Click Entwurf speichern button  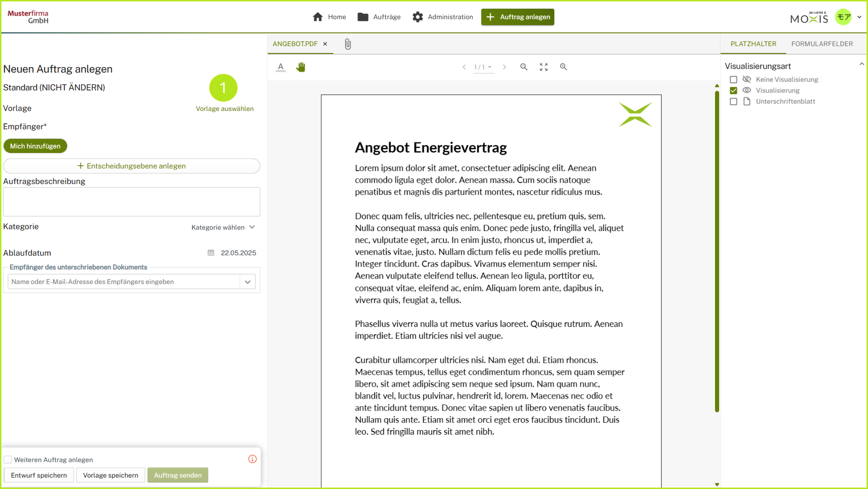[x=39, y=475]
